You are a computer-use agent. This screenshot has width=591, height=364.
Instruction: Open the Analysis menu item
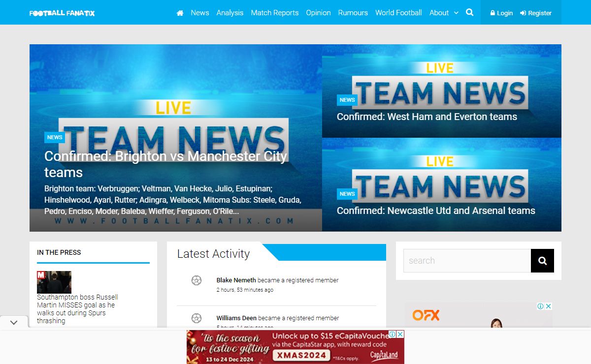(230, 13)
